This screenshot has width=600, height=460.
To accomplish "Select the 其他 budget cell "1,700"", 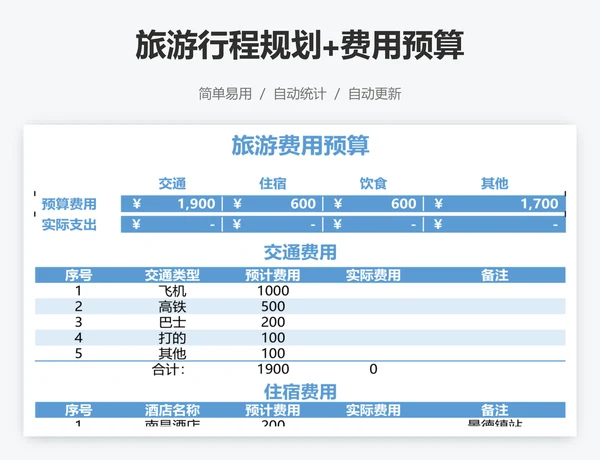I will (495, 204).
